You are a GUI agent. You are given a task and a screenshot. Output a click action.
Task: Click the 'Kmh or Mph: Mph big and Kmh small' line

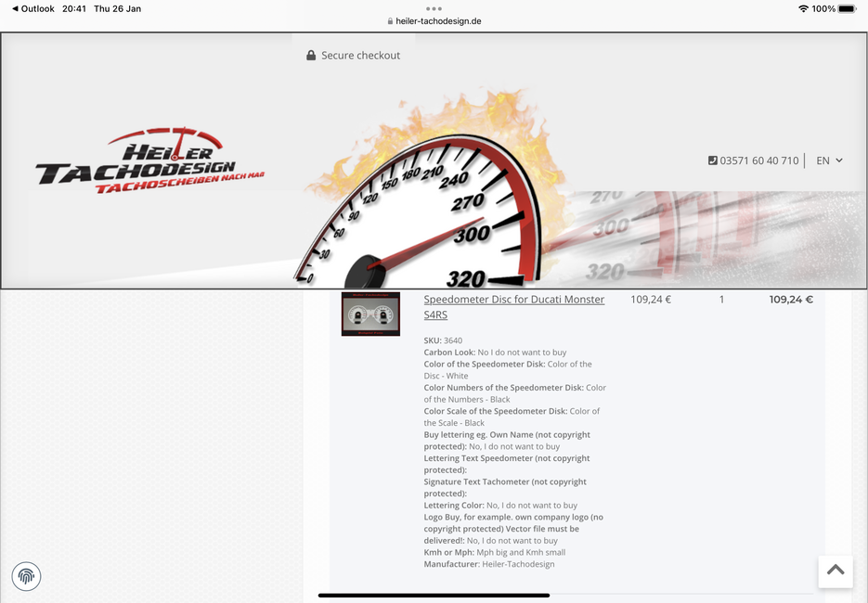point(494,552)
